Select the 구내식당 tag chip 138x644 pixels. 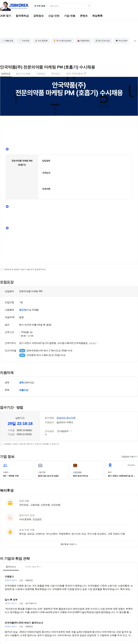click(24, 41)
